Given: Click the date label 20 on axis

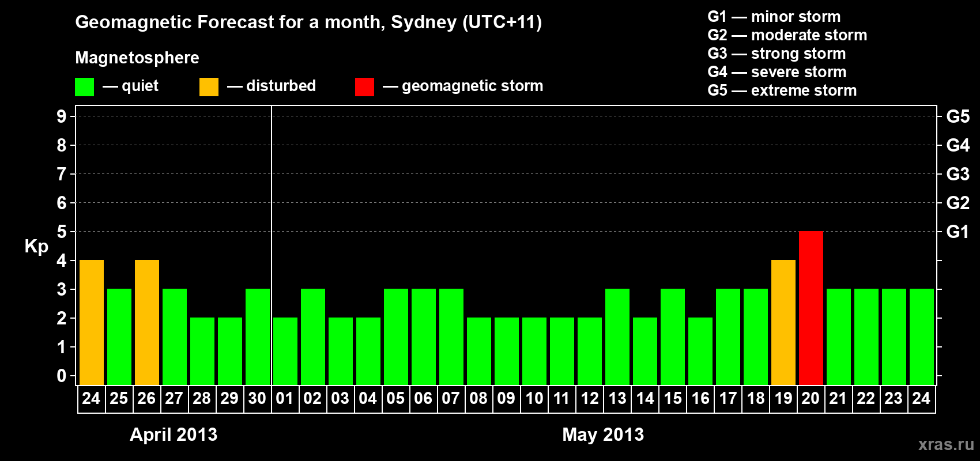Looking at the screenshot, I should pos(811,398).
